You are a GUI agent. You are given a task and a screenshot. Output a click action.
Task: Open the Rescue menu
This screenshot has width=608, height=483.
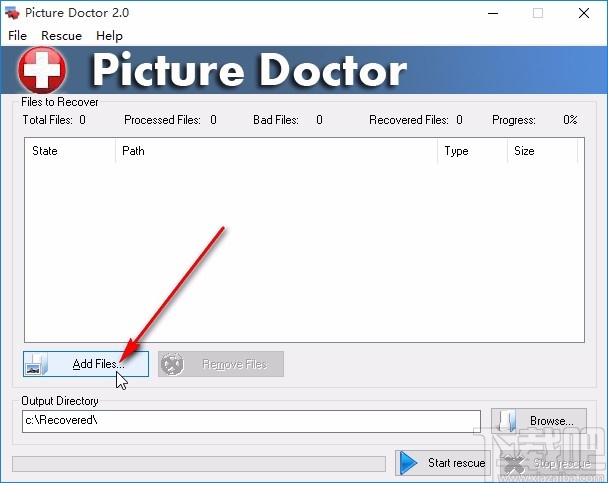61,36
